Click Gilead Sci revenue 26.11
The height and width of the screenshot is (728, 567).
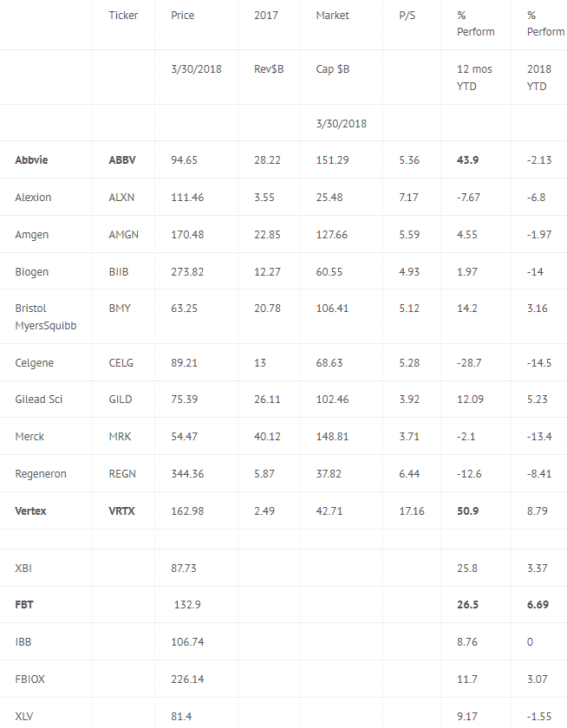click(267, 400)
